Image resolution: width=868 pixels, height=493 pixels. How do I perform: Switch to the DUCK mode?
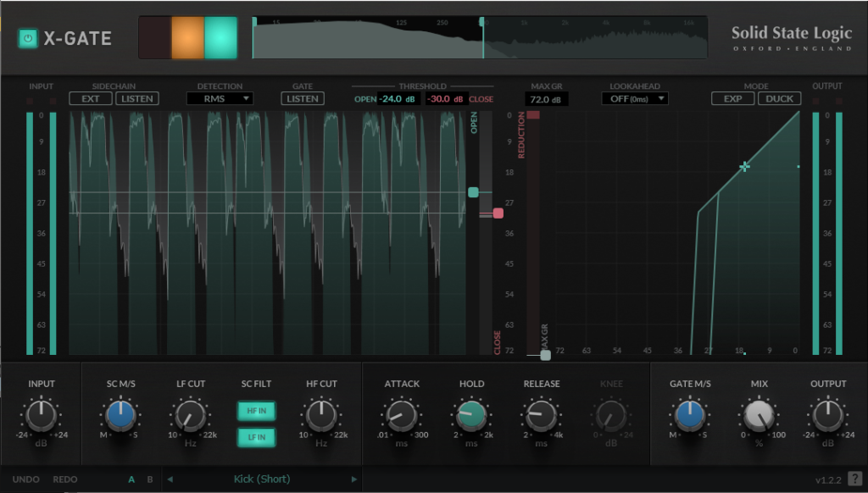pos(779,98)
